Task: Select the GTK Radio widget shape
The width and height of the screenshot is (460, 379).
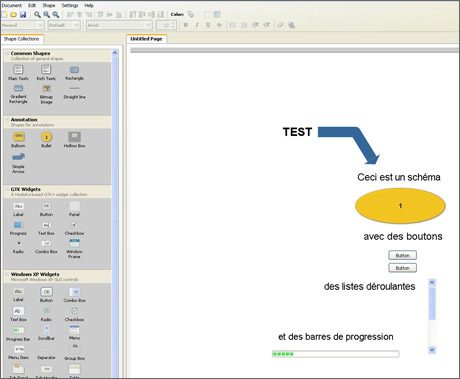Action: (18, 247)
